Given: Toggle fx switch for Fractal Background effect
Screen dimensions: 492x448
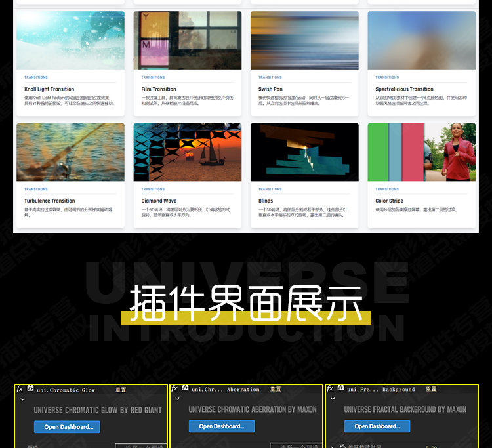Looking at the screenshot, I should [x=330, y=388].
